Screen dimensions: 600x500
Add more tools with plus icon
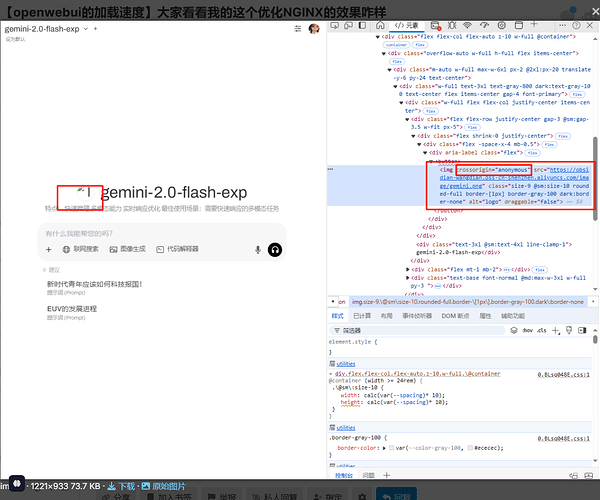[x=534, y=25]
